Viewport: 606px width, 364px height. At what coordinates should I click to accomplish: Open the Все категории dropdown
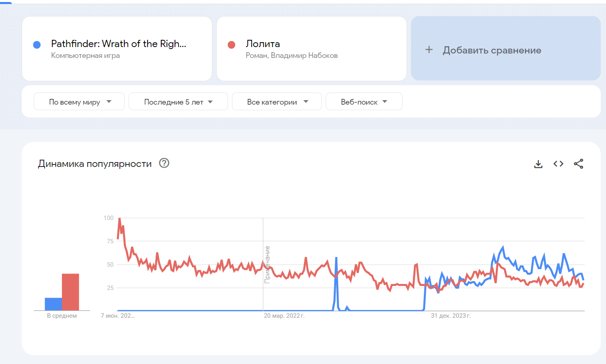[x=277, y=102]
